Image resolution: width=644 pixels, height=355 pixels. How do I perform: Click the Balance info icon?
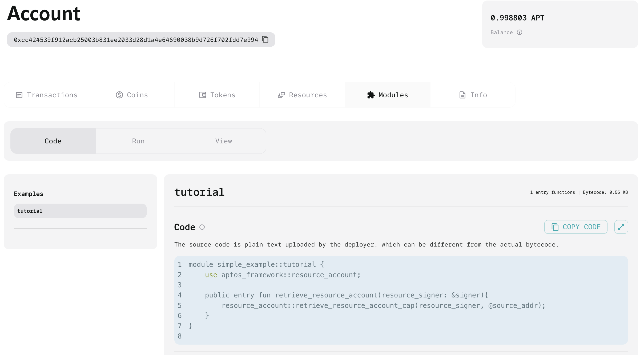pyautogui.click(x=520, y=32)
